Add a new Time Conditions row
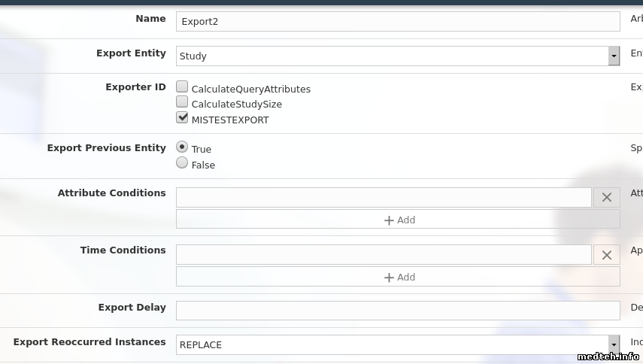The height and width of the screenshot is (364, 643). [398, 277]
